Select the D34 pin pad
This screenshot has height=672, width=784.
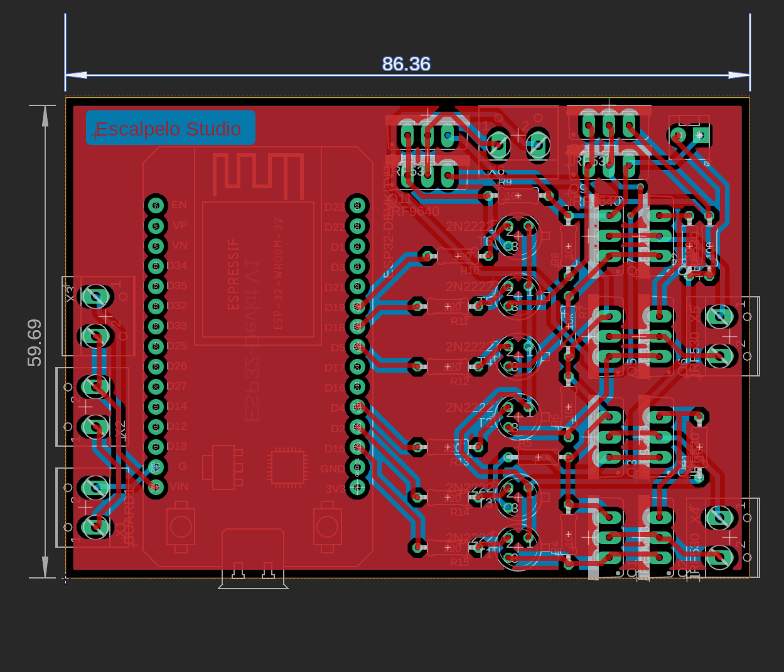coord(156,265)
